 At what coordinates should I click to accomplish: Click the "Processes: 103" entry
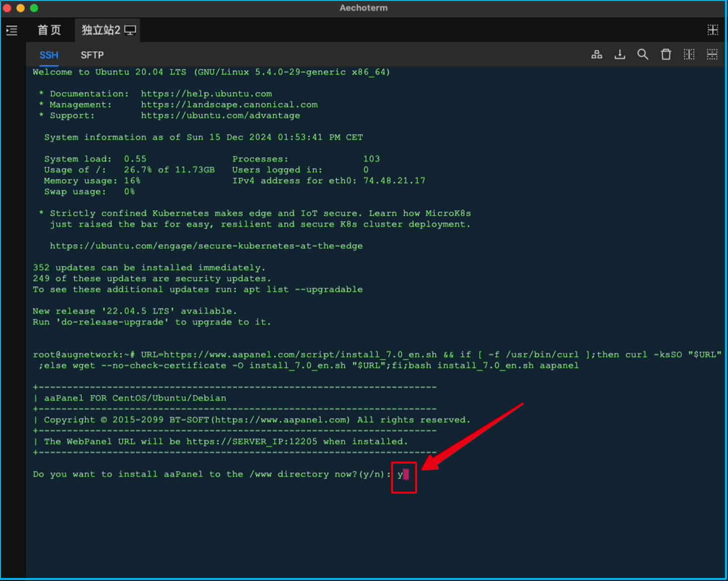click(306, 159)
